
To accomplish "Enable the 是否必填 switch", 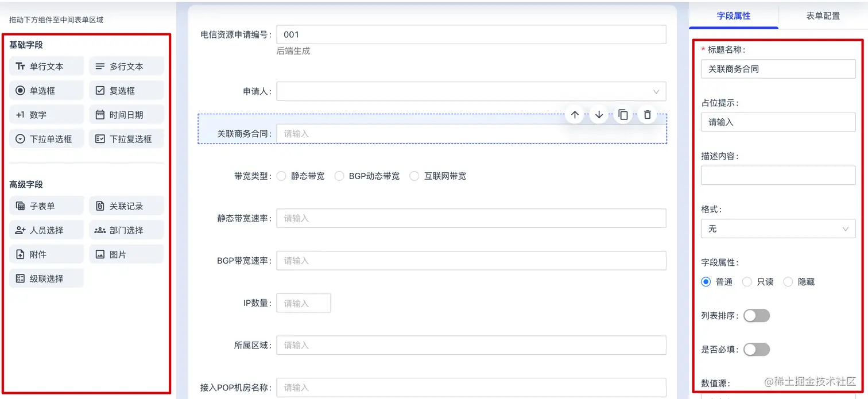I will pyautogui.click(x=757, y=349).
